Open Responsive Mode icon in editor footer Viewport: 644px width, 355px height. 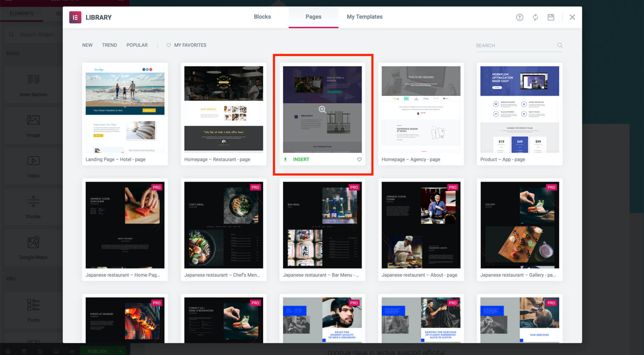56,351
